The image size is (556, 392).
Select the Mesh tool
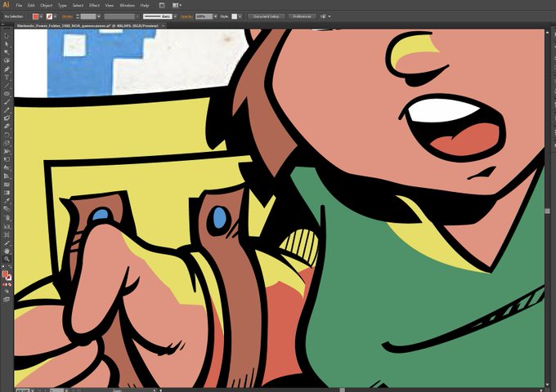[x=7, y=184]
